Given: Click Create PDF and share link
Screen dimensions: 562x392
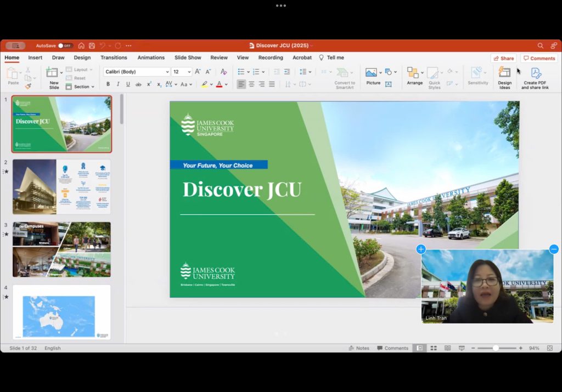Looking at the screenshot, I should [535, 78].
